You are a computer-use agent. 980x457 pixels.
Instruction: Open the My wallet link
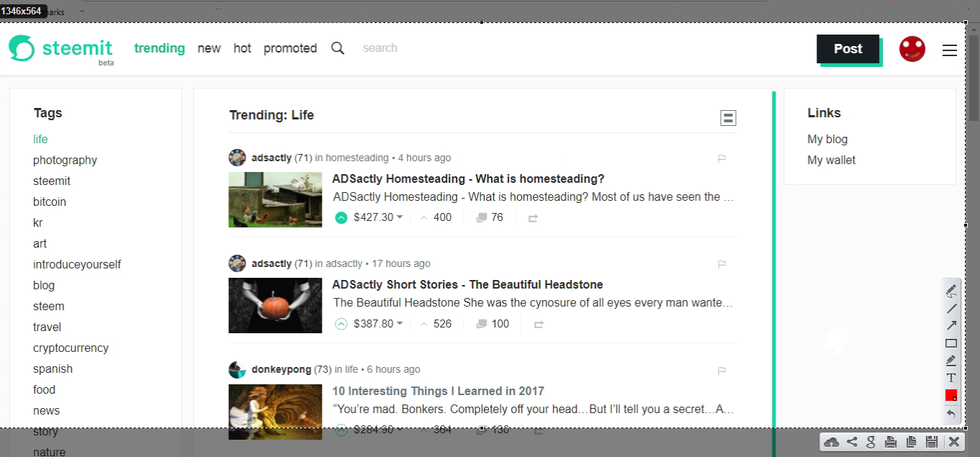[832, 160]
